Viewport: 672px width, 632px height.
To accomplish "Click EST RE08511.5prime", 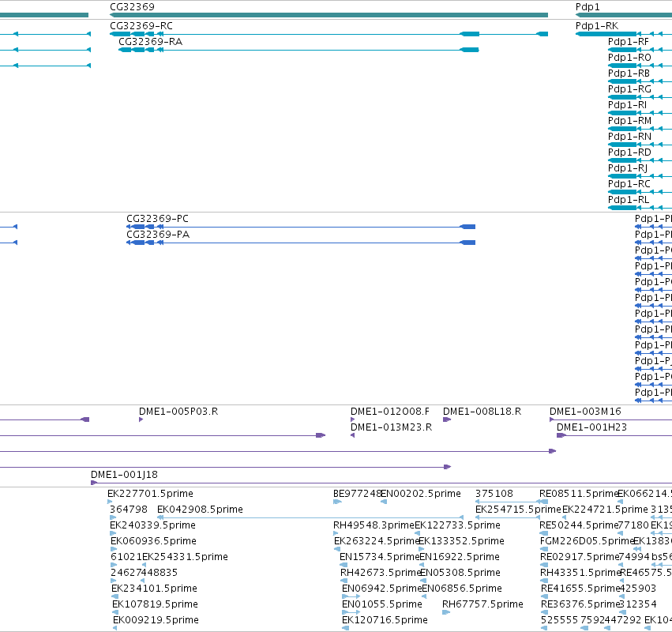I will pyautogui.click(x=578, y=494).
